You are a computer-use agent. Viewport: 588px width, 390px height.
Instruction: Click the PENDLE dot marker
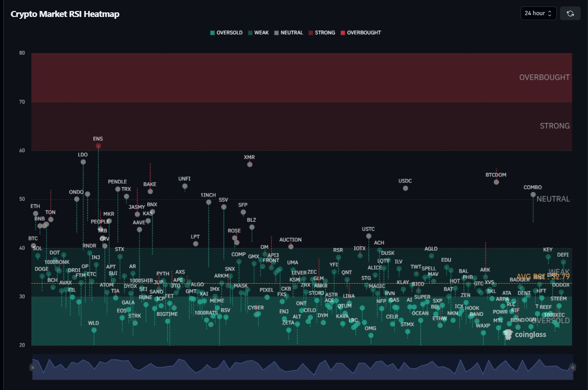tap(117, 189)
